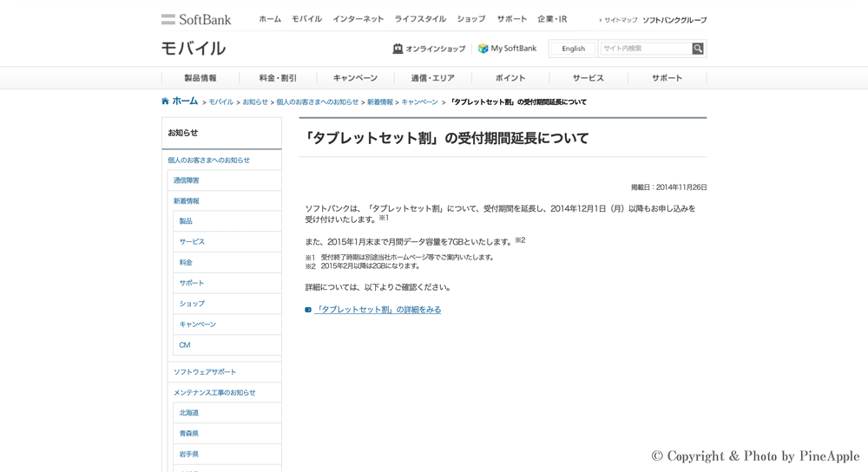Open 青森県 in sidebar
Viewport: 868px width, 472px height.
click(188, 433)
